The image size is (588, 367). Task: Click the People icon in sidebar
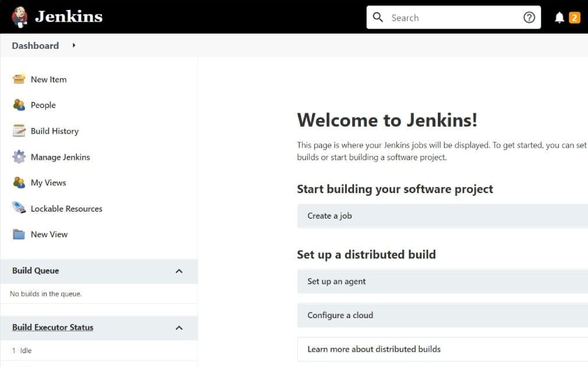click(19, 105)
